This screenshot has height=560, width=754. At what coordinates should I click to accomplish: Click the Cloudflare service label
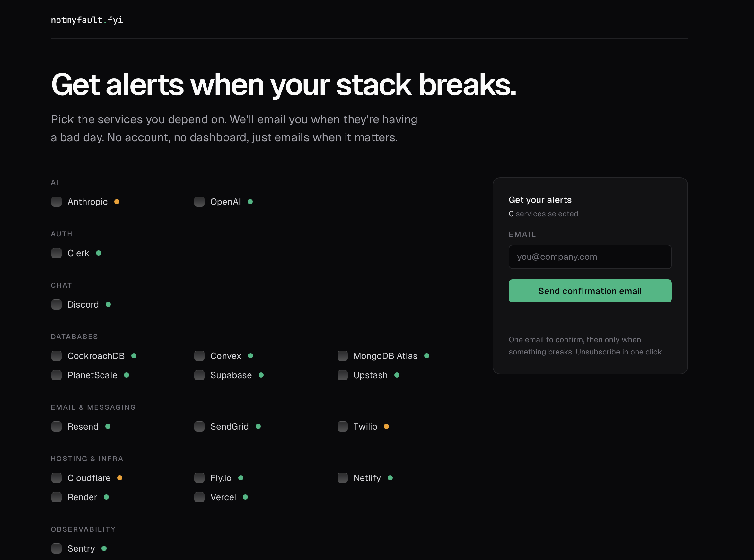click(x=89, y=478)
